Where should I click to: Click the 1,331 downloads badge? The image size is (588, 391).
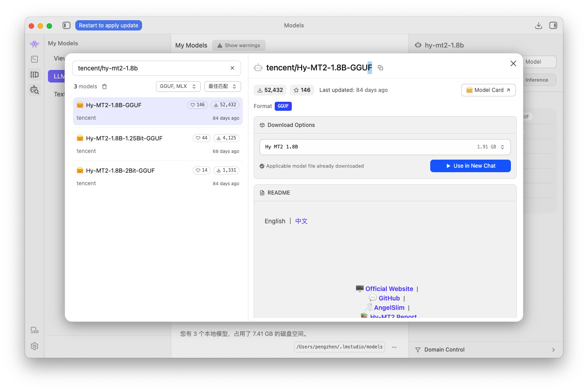pyautogui.click(x=226, y=170)
